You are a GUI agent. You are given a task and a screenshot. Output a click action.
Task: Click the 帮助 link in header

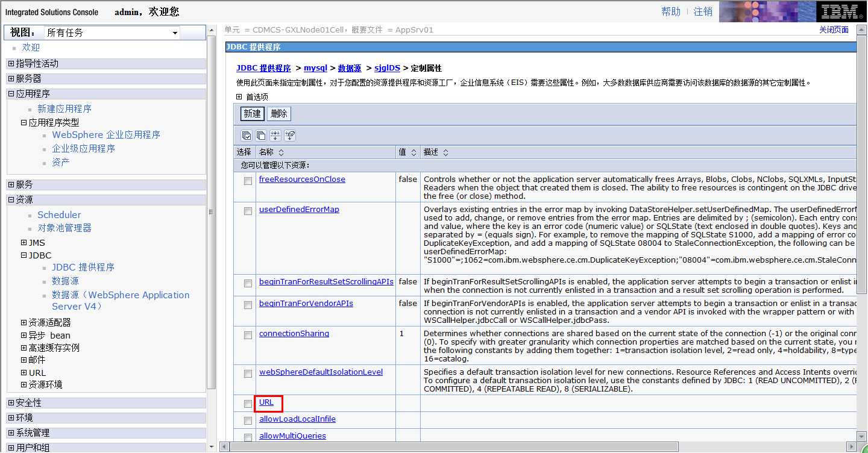pos(671,11)
